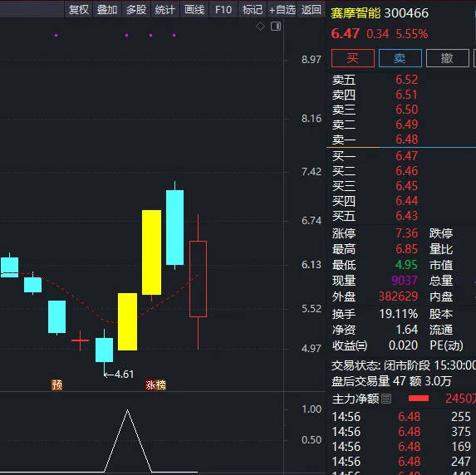Viewport: 476px width, 475px height.
Task: Click the 换手 turnover 19.11%
Action: (x=398, y=314)
